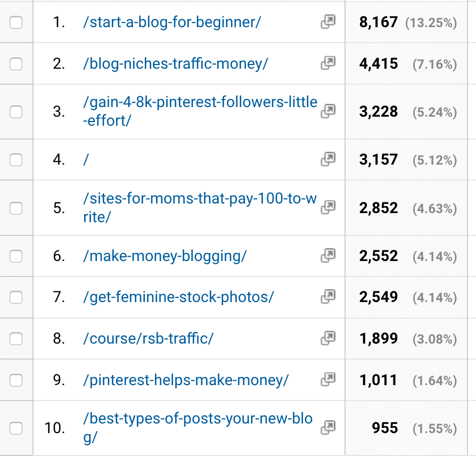The width and height of the screenshot is (476, 456).
Task: Open the external link icon for row 3
Action: [x=329, y=112]
